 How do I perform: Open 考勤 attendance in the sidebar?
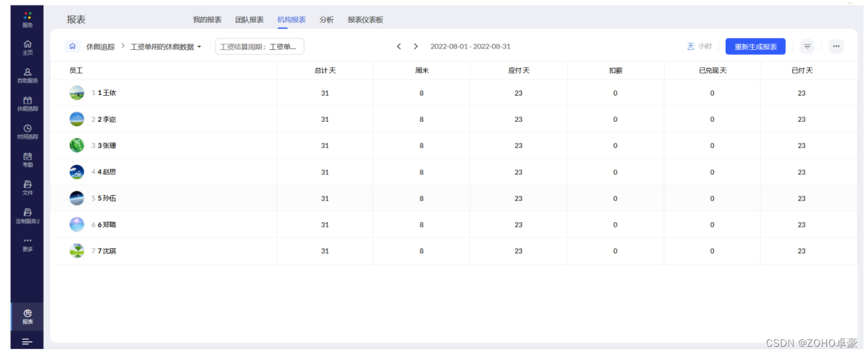click(x=27, y=159)
